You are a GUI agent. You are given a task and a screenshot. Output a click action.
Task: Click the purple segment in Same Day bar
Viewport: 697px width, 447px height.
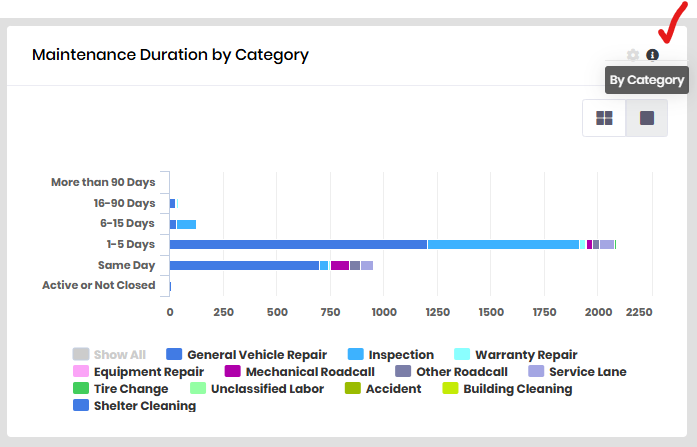[339, 265]
